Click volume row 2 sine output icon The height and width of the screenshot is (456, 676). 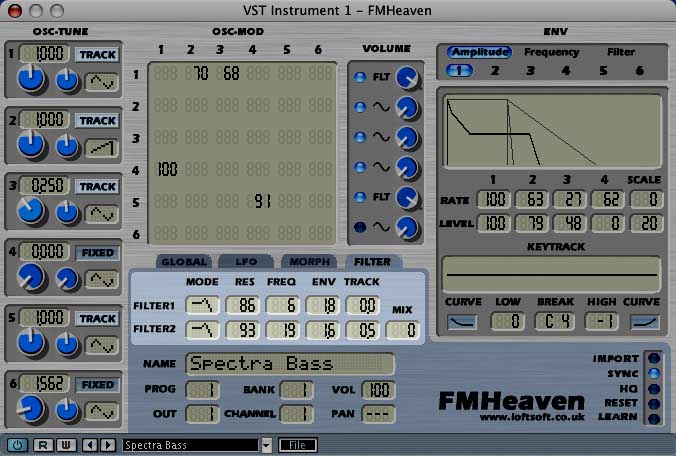coord(381,107)
